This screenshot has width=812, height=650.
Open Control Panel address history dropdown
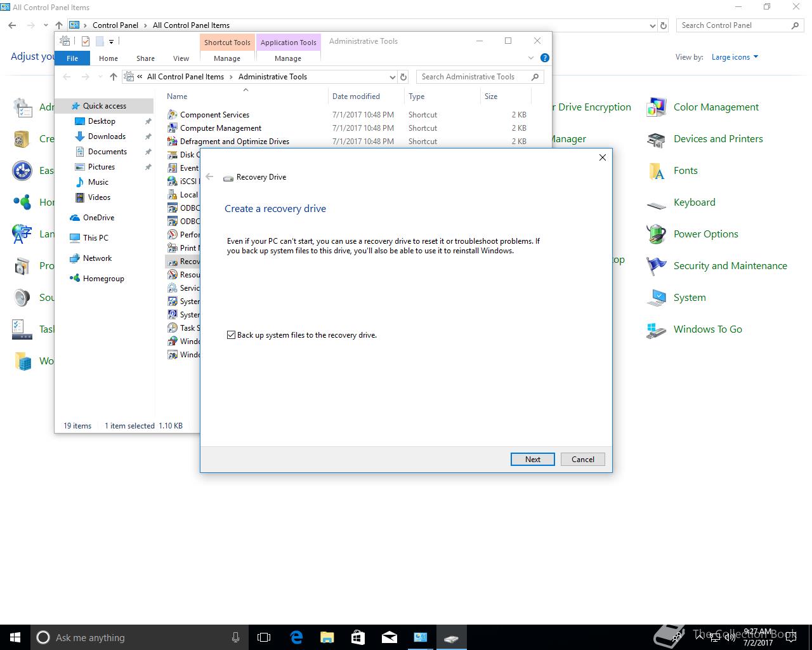pos(653,25)
